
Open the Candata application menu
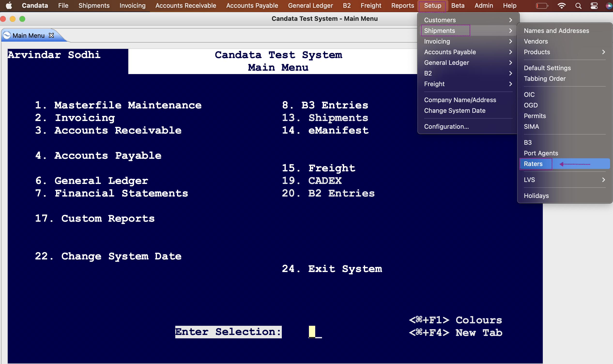click(35, 6)
